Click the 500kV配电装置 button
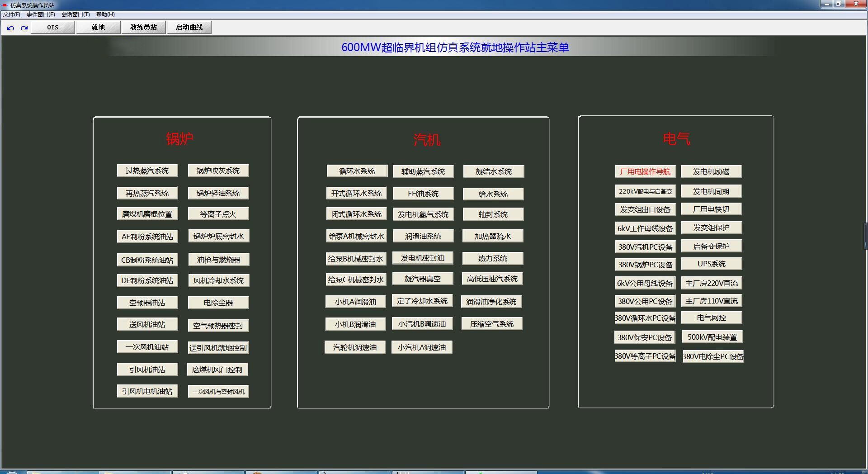 [x=712, y=337]
